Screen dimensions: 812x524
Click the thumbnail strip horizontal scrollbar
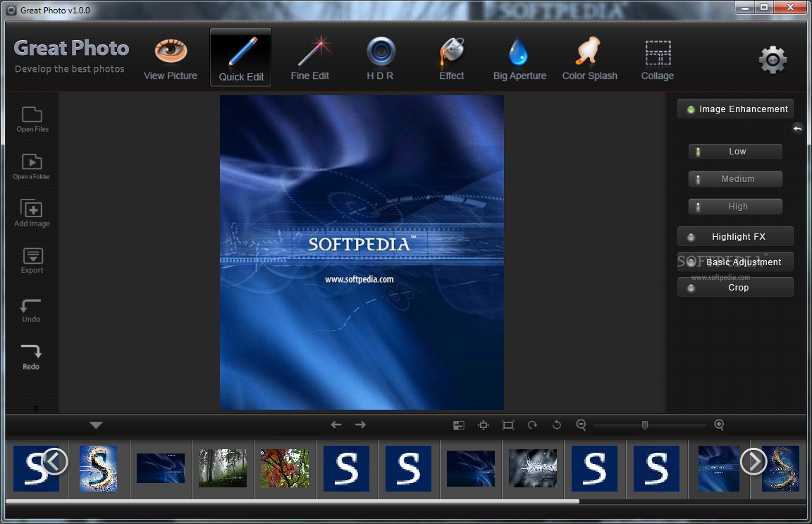pos(293,501)
